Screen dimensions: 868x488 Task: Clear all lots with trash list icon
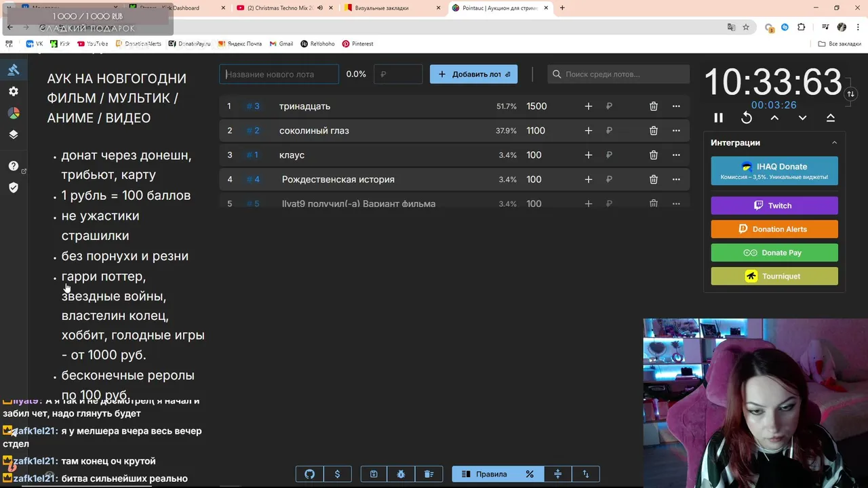point(429,474)
